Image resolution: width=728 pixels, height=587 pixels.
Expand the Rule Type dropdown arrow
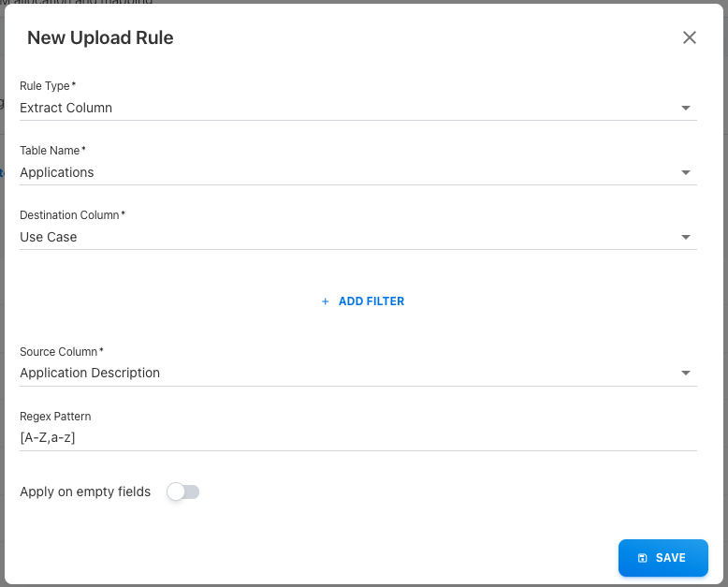click(686, 108)
